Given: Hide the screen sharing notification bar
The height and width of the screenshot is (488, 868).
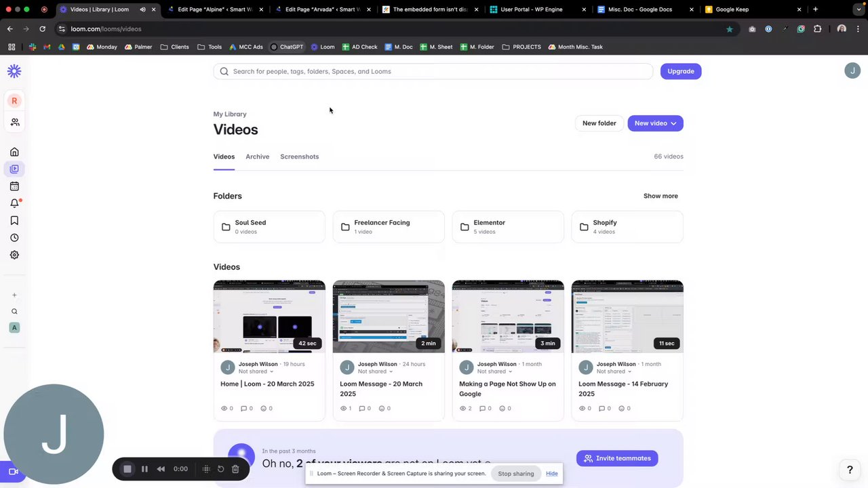Looking at the screenshot, I should (552, 474).
